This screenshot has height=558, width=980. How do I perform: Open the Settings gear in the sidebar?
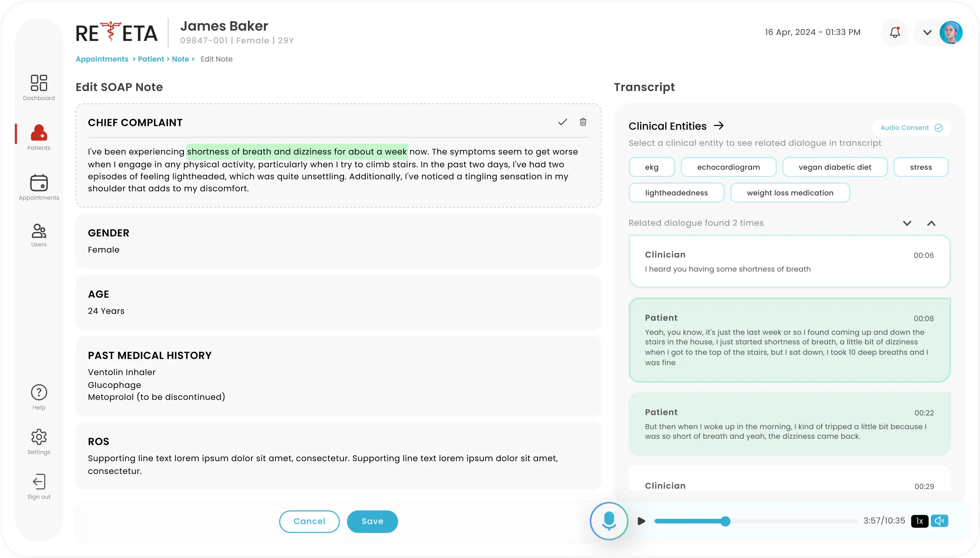click(39, 437)
